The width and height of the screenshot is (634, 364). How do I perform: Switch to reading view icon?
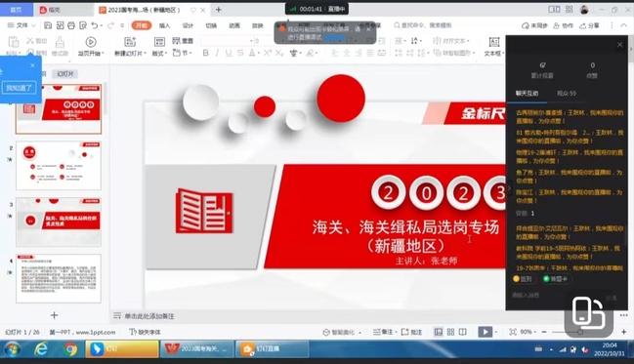[463, 332]
